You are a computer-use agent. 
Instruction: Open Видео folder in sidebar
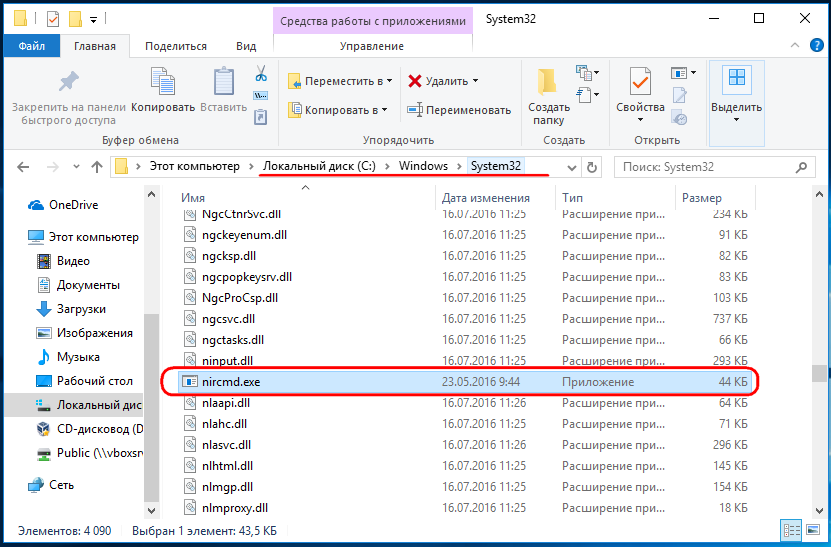63,261
